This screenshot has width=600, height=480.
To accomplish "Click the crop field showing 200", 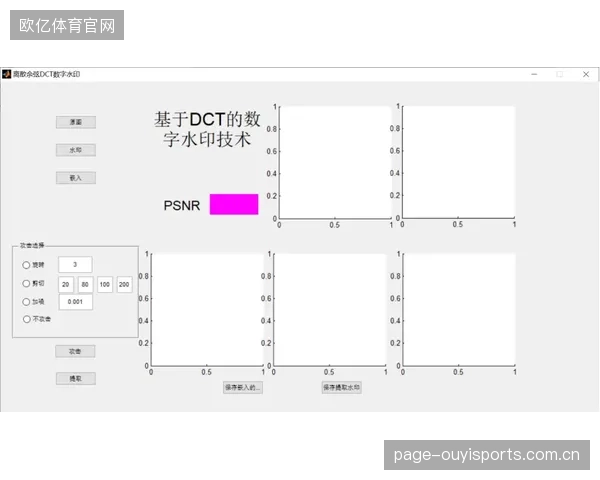I will (x=124, y=284).
